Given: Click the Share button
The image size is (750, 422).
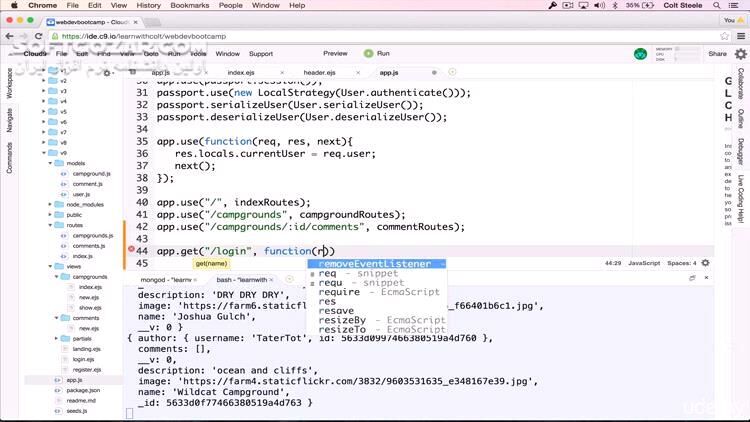Looking at the screenshot, I should [x=717, y=54].
